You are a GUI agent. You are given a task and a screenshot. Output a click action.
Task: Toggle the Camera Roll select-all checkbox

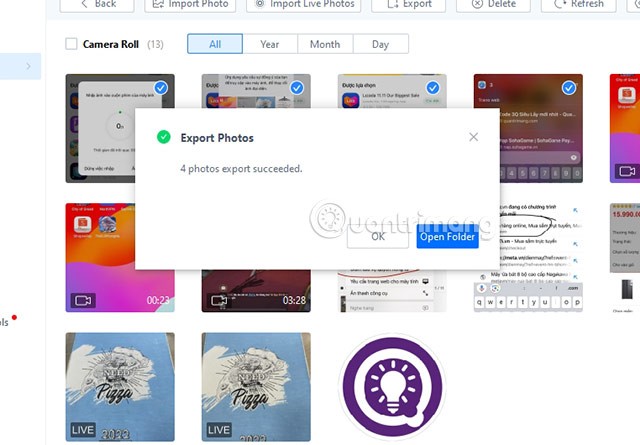coord(71,44)
